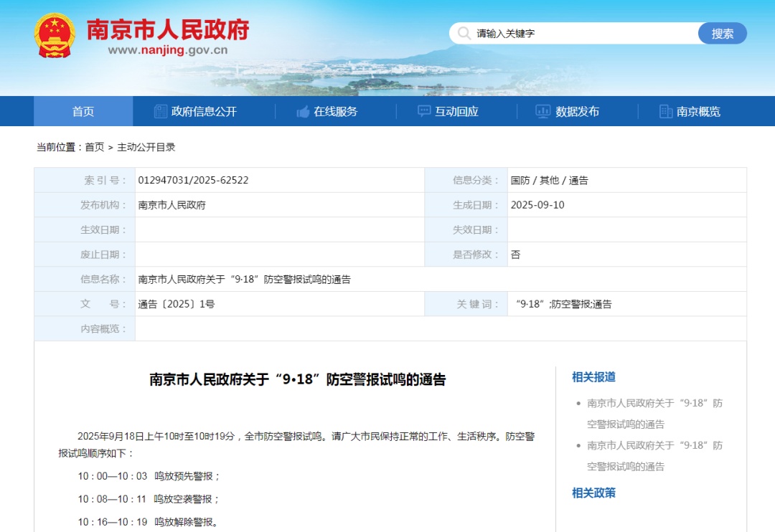Screen dimensions: 775x532
Task: Click the thumbs-up icon beside 在线服务
Action: [301, 111]
